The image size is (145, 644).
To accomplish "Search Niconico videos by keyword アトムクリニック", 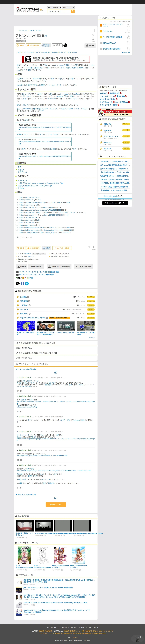I will tap(39, 272).
